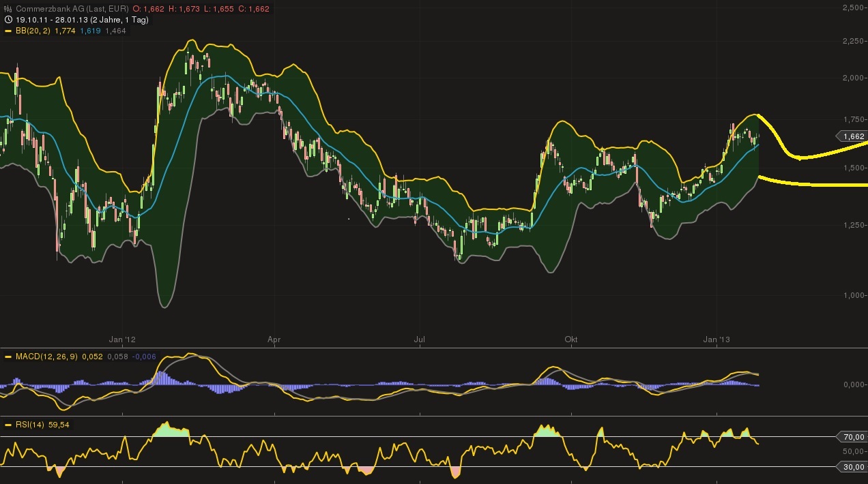Click the RSI 70,00 level tag

852,437
